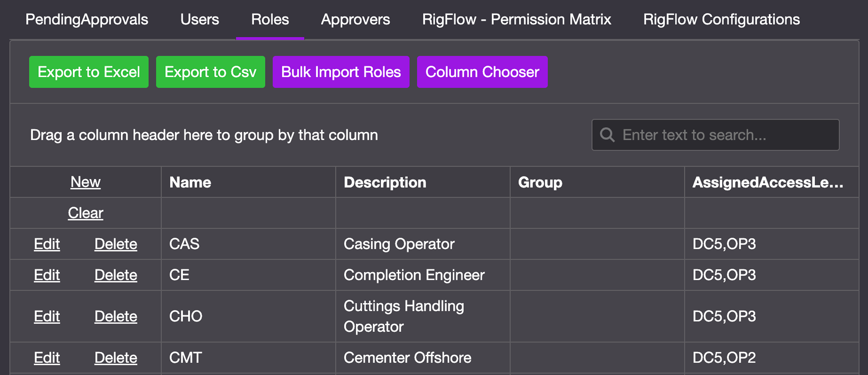The height and width of the screenshot is (375, 868).
Task: Switch to the Users tab
Action: click(199, 20)
